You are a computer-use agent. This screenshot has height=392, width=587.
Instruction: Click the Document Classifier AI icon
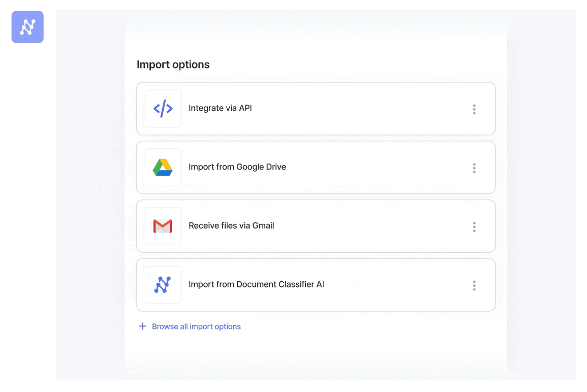click(x=163, y=285)
